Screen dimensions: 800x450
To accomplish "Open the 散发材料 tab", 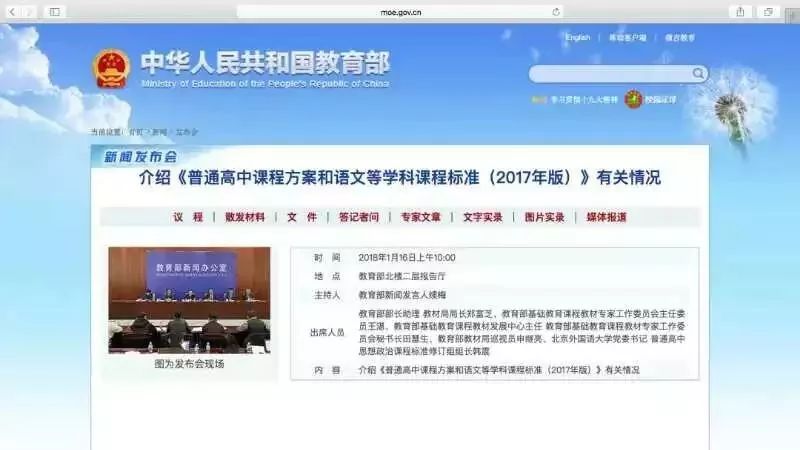I will 245,217.
